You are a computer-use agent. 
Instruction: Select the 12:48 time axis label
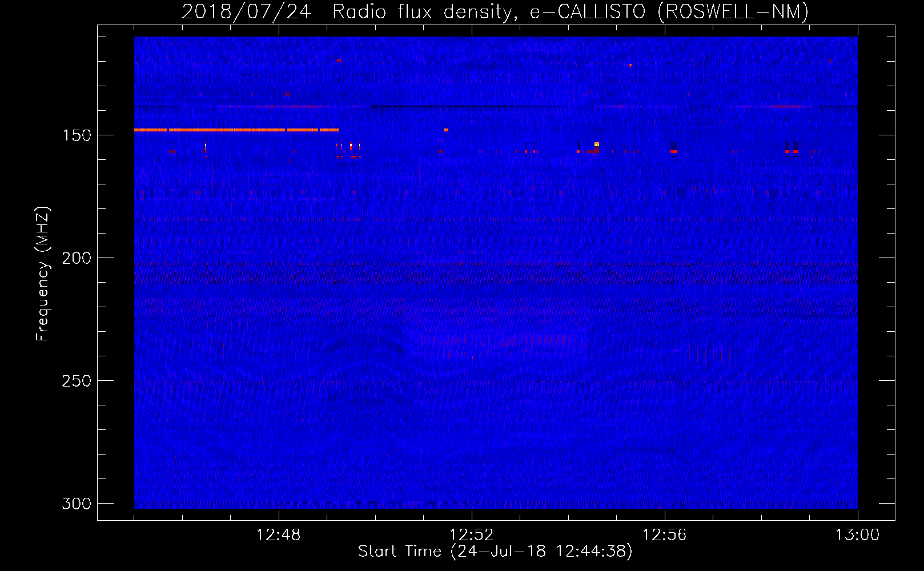[279, 535]
